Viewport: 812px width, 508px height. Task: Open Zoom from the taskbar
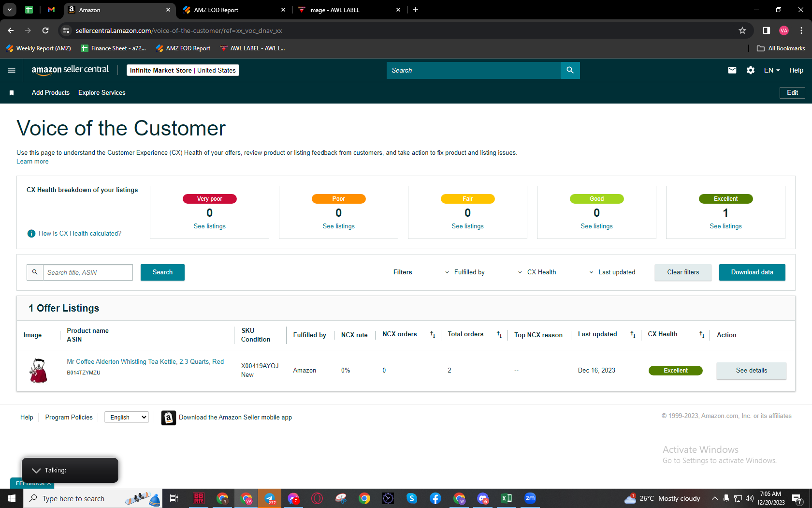(530, 498)
